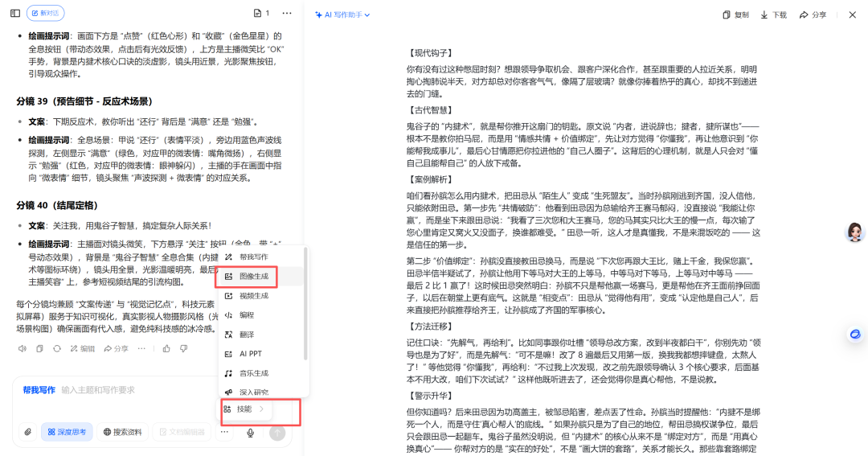Click the paragraph starting 每个分镜均兼顾

117,316
